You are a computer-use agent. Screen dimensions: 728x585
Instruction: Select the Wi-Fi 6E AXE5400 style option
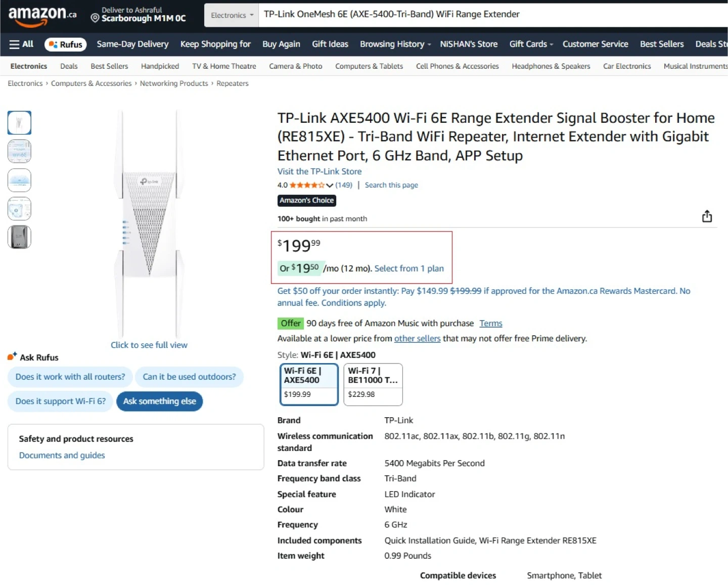309,384
